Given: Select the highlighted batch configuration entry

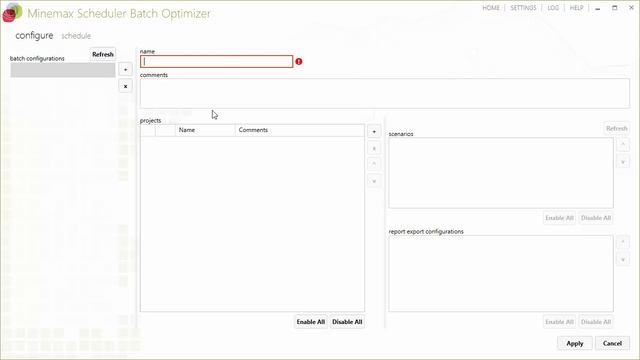Looking at the screenshot, I should pyautogui.click(x=63, y=70).
